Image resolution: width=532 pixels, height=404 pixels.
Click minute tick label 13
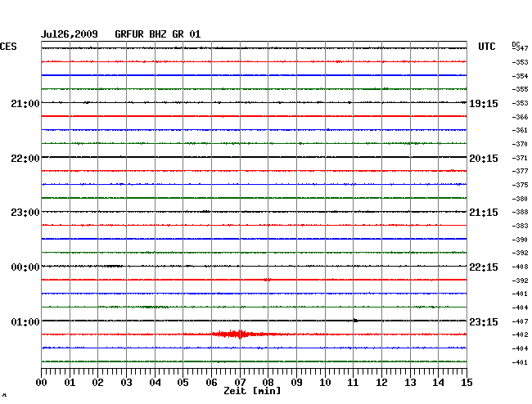[x=410, y=383]
